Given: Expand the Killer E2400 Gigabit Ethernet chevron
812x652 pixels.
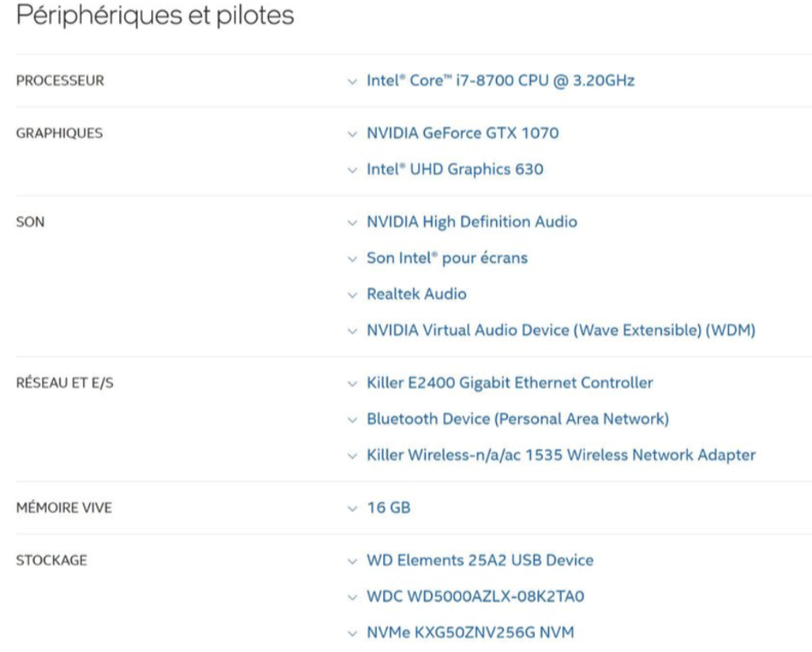Looking at the screenshot, I should [x=352, y=384].
